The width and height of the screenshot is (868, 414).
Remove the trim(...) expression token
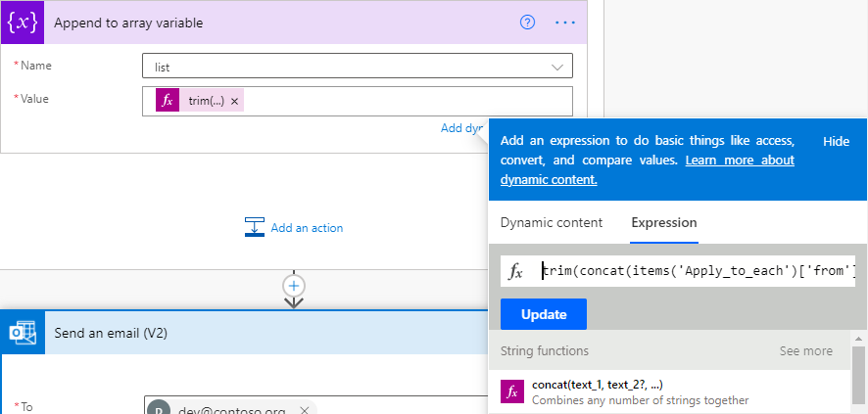tap(235, 101)
